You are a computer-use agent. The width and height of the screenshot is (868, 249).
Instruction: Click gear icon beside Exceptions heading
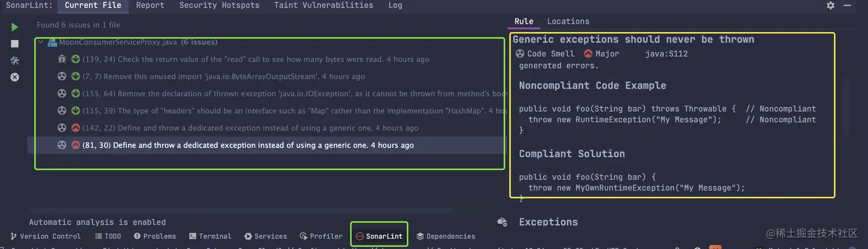point(502,222)
